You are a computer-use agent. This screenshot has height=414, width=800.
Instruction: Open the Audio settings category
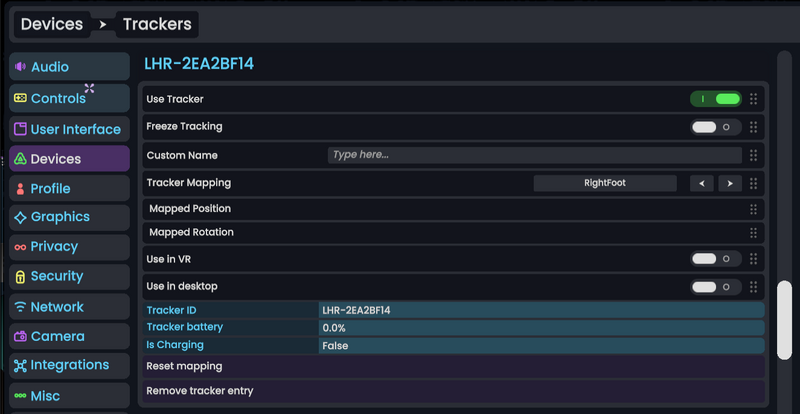point(69,66)
